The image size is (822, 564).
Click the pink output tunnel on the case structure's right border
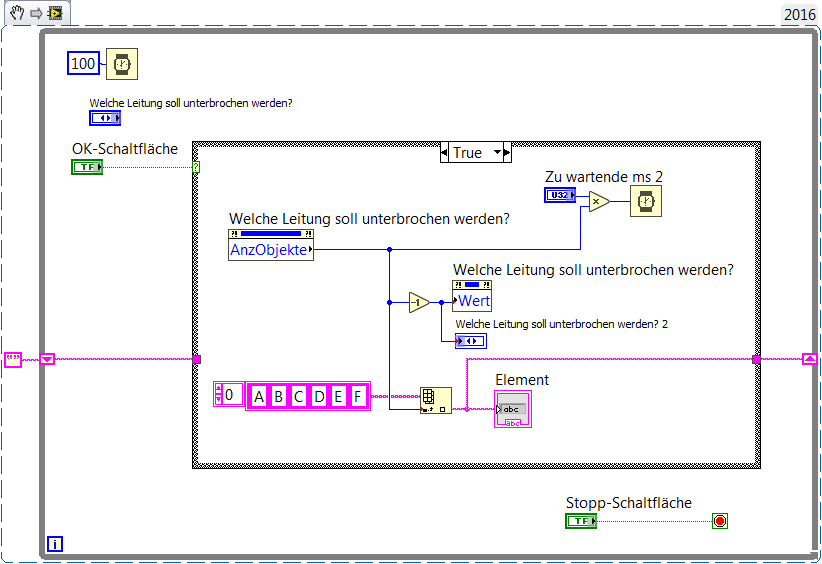pos(756,360)
